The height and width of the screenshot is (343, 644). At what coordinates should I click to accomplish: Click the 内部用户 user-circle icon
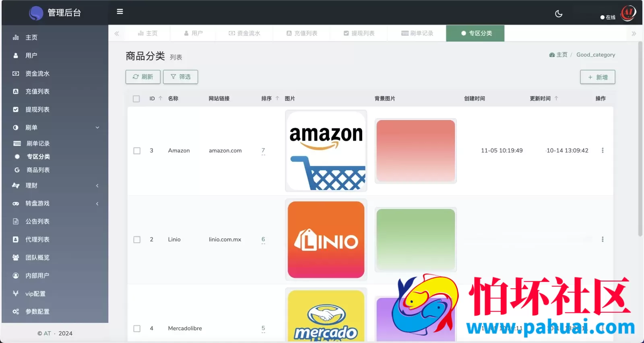click(16, 276)
